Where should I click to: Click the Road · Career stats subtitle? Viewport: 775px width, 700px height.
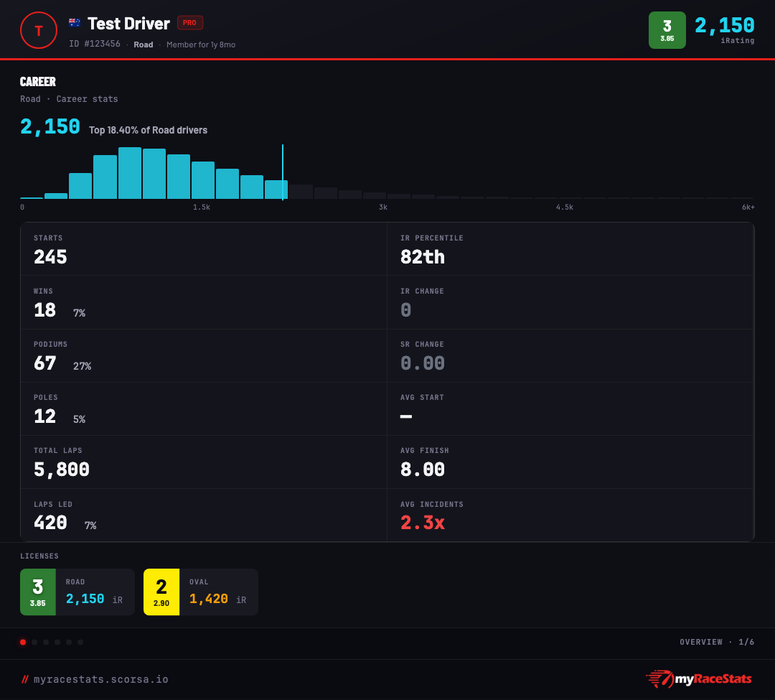point(69,99)
